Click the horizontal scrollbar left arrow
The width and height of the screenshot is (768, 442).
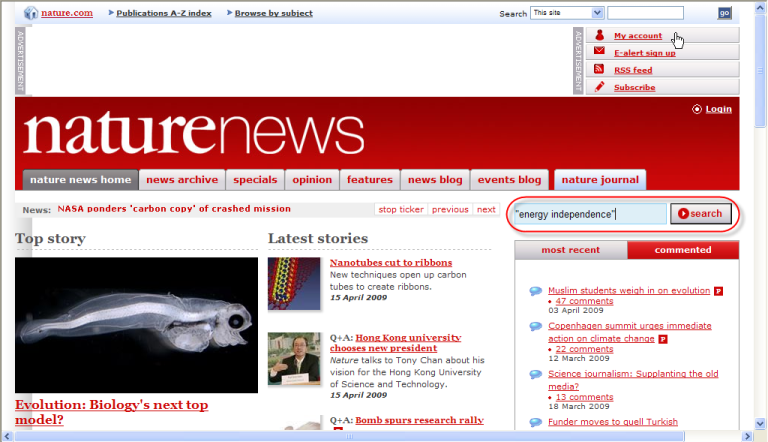(7, 436)
